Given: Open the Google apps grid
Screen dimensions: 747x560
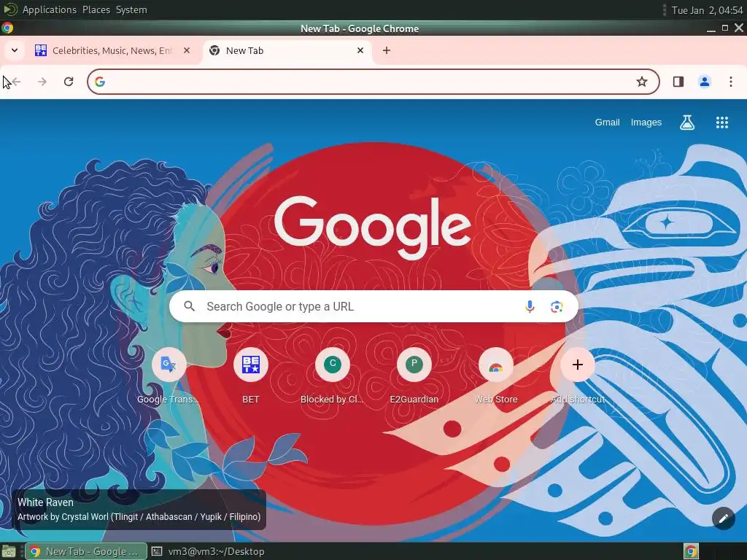Looking at the screenshot, I should point(721,122).
